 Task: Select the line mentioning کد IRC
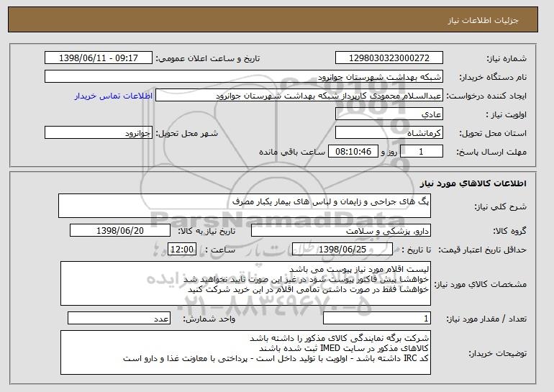276,358
